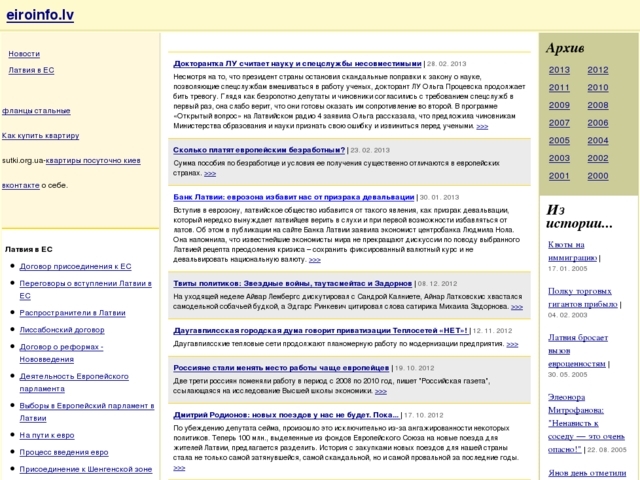Go to Процесс введения евро
The height and width of the screenshot is (480, 640).
[x=64, y=452]
